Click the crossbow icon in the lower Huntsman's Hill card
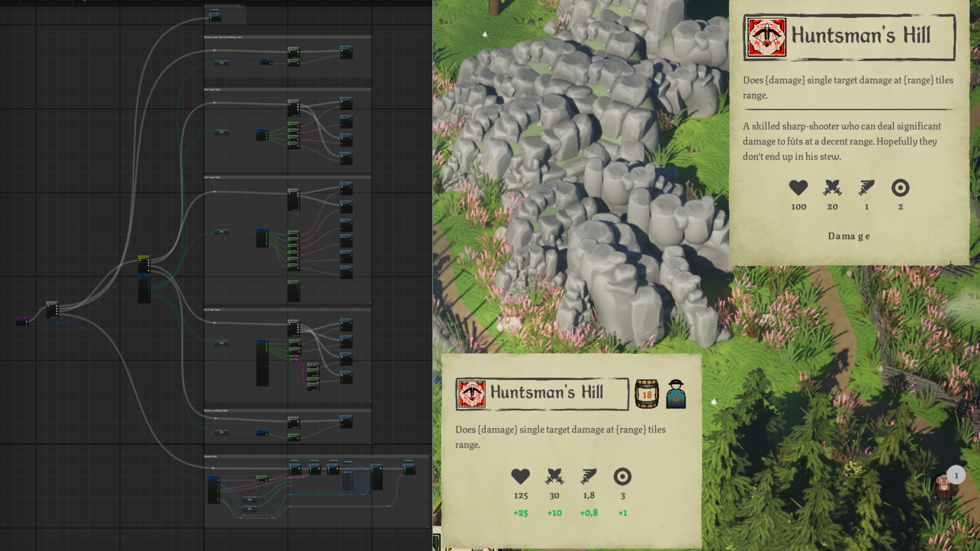This screenshot has width=980, height=551. pyautogui.click(x=472, y=394)
